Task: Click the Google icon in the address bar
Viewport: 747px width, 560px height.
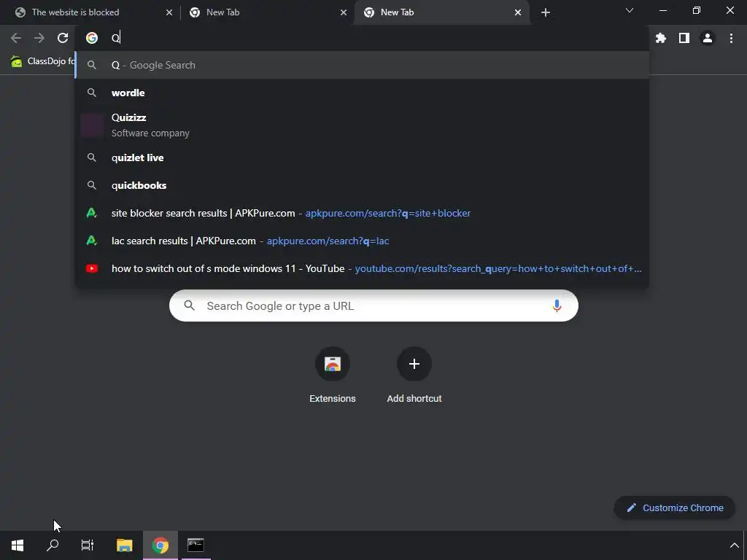Action: point(92,38)
